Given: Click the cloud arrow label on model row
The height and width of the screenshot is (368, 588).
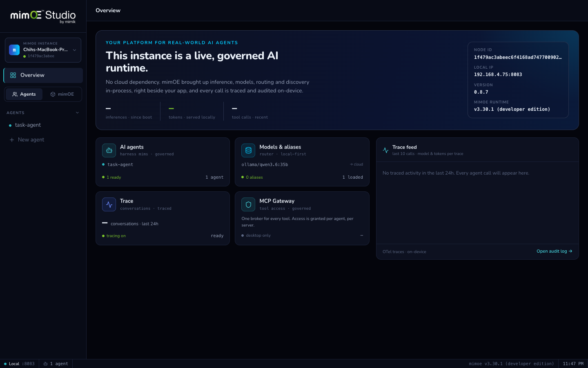Looking at the screenshot, I should tap(356, 164).
